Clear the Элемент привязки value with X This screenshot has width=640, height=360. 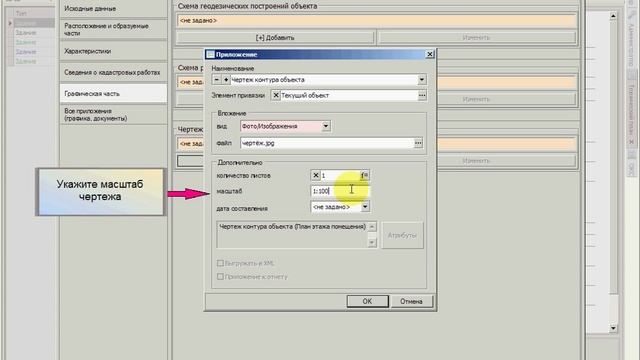click(x=276, y=95)
